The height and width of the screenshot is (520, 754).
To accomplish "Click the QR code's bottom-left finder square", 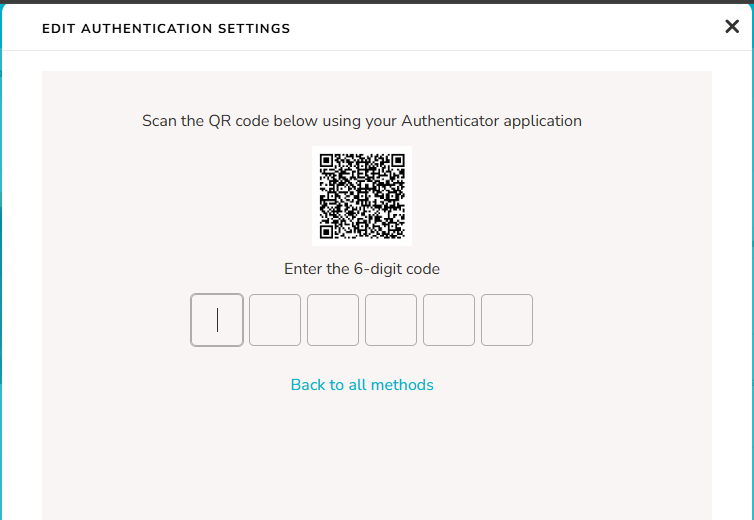I will click(x=327, y=231).
